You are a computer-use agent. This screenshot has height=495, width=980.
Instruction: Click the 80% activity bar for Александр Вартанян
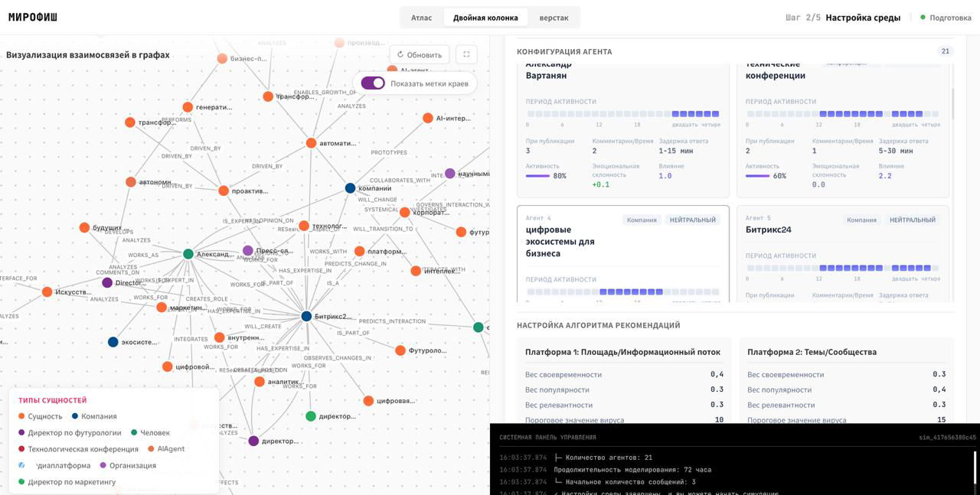click(537, 176)
